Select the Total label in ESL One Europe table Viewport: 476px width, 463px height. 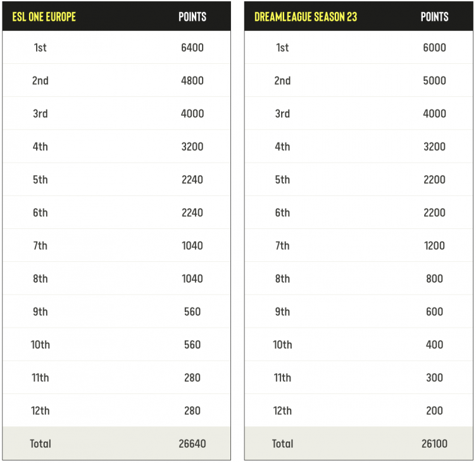[x=41, y=443]
